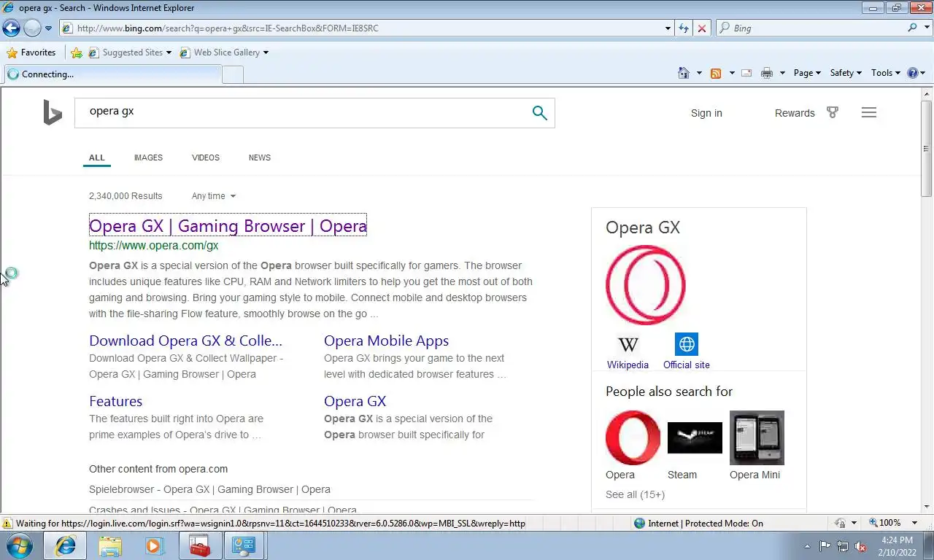934x560 pixels.
Task: Click the Opera GX logo thumbnail
Action: coord(645,285)
